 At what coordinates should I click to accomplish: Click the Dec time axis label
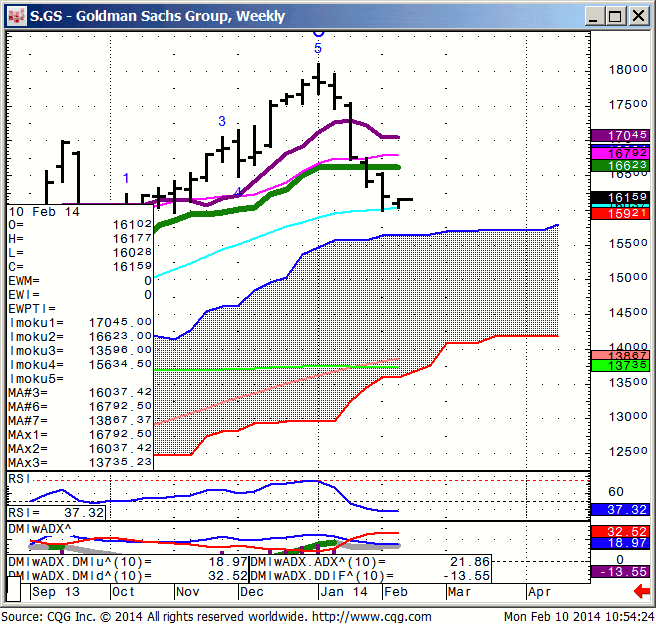(252, 592)
